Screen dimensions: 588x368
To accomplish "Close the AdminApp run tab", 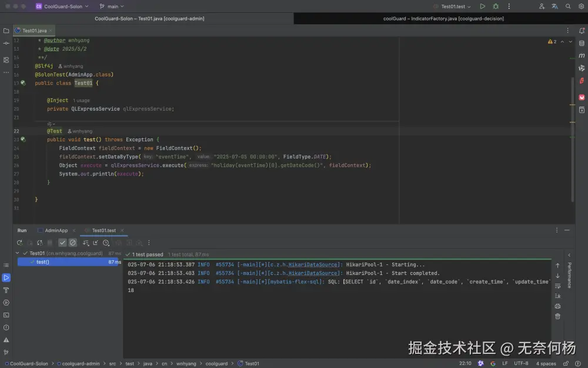I will click(74, 231).
